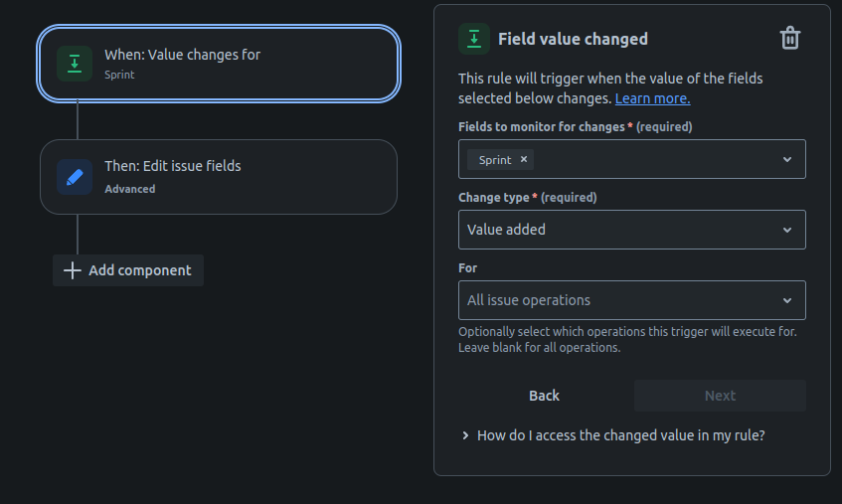The height and width of the screenshot is (504, 842).
Task: Click the chevron arrow of Change type dropdown
Action: click(x=787, y=230)
